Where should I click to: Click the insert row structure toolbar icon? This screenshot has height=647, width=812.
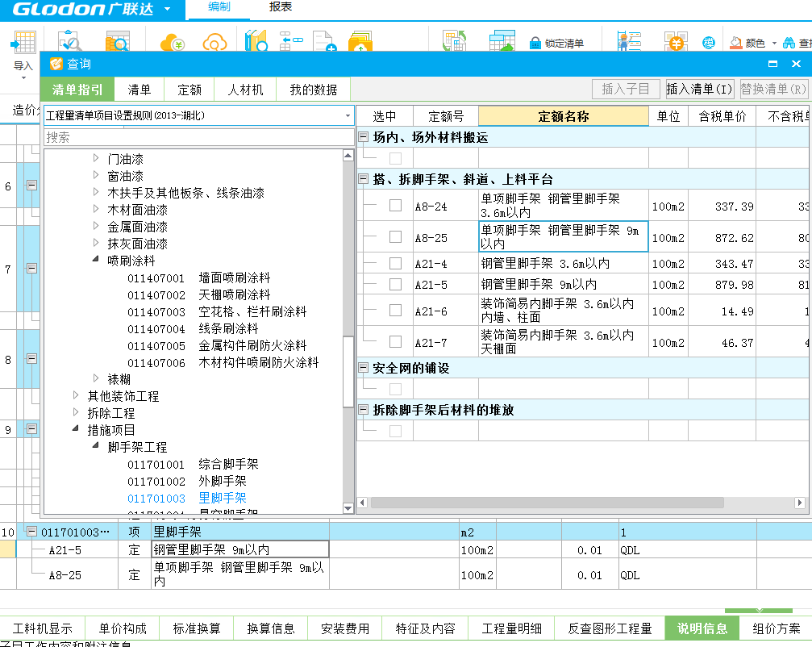(291, 40)
